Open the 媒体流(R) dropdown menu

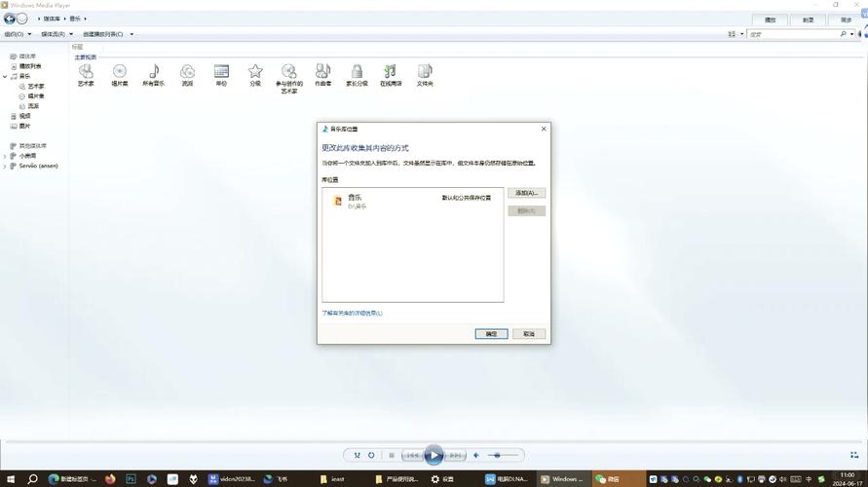tap(57, 34)
